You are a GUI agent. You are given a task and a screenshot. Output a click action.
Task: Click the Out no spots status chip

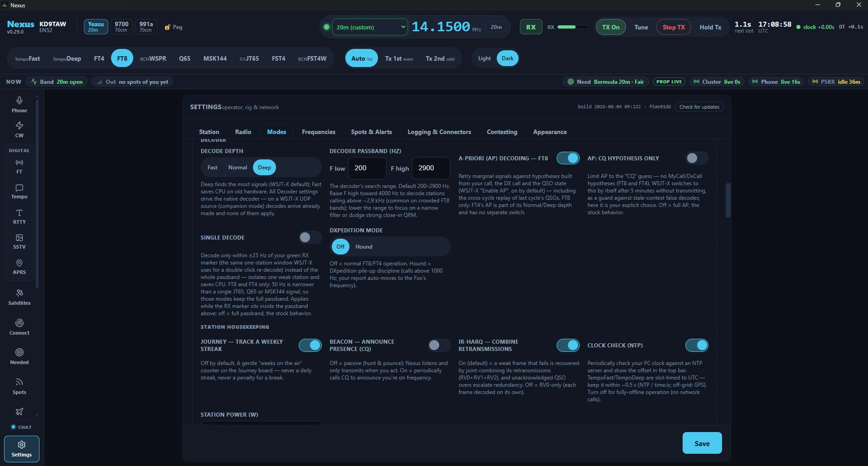(x=132, y=82)
